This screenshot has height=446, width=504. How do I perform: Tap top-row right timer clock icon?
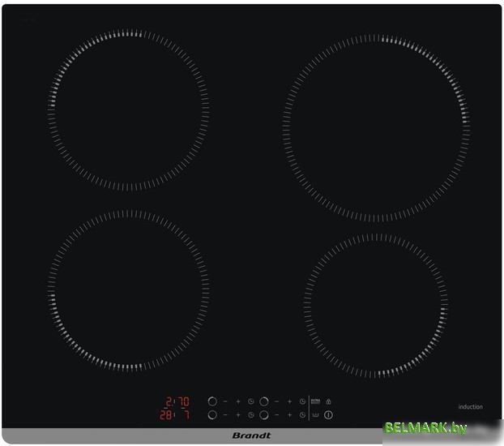(x=302, y=401)
